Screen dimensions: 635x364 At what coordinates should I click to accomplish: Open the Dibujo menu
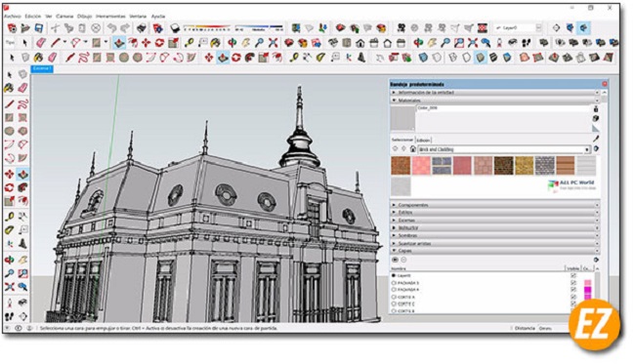coord(84,17)
